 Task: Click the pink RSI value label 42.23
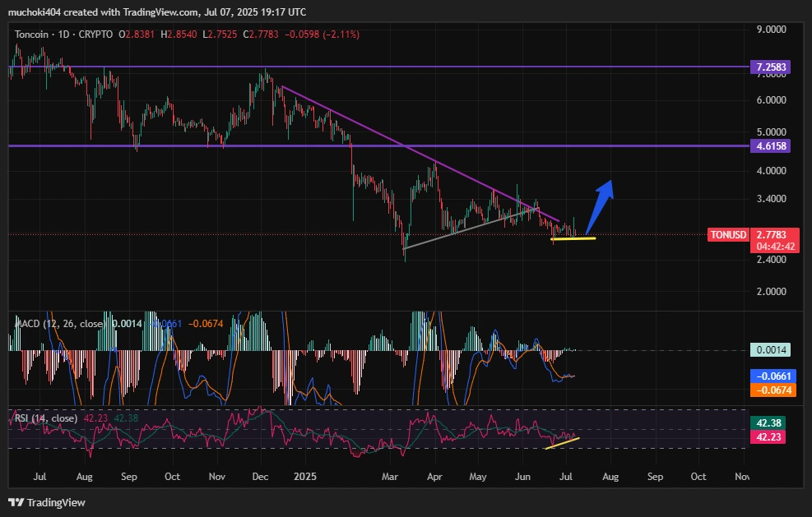pyautogui.click(x=773, y=438)
